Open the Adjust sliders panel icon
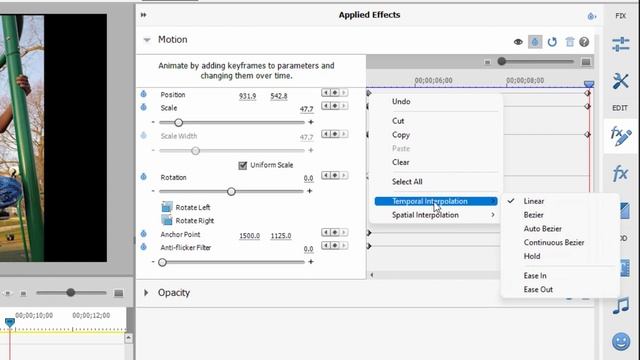Image resolution: width=640 pixels, height=360 pixels. tap(620, 44)
